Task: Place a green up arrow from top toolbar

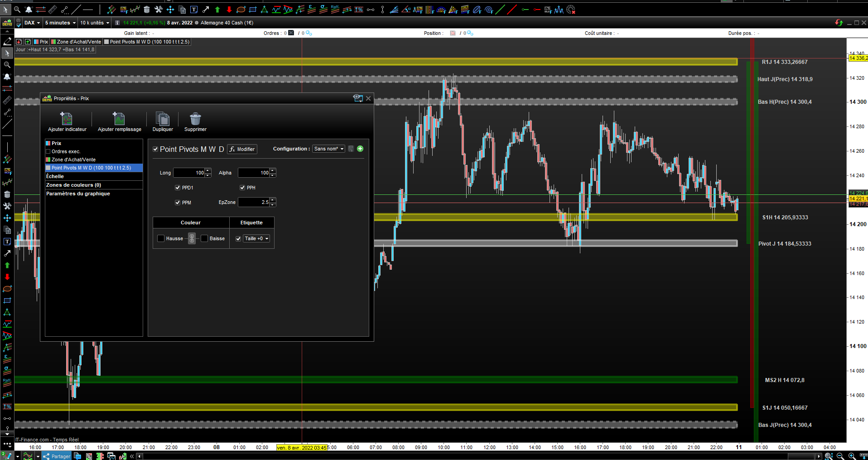Action: coord(217,10)
